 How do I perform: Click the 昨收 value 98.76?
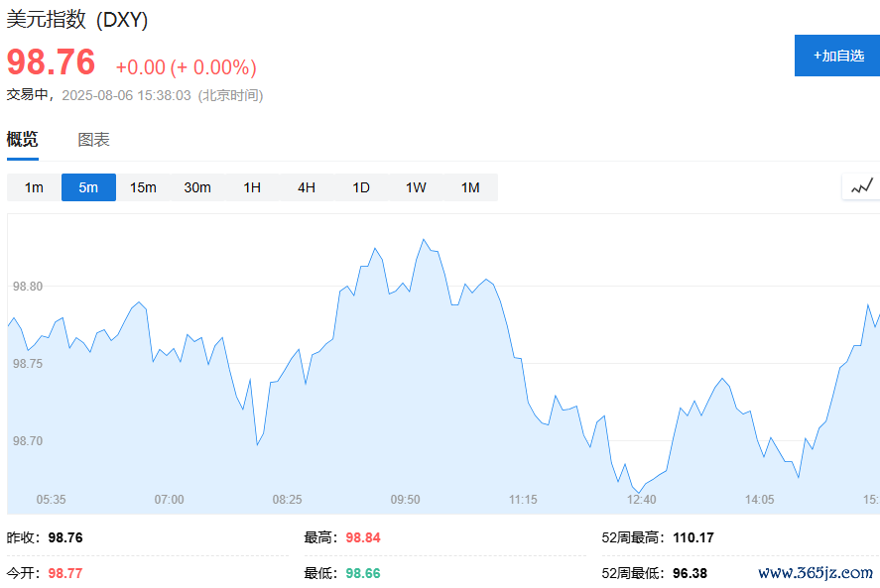click(65, 537)
